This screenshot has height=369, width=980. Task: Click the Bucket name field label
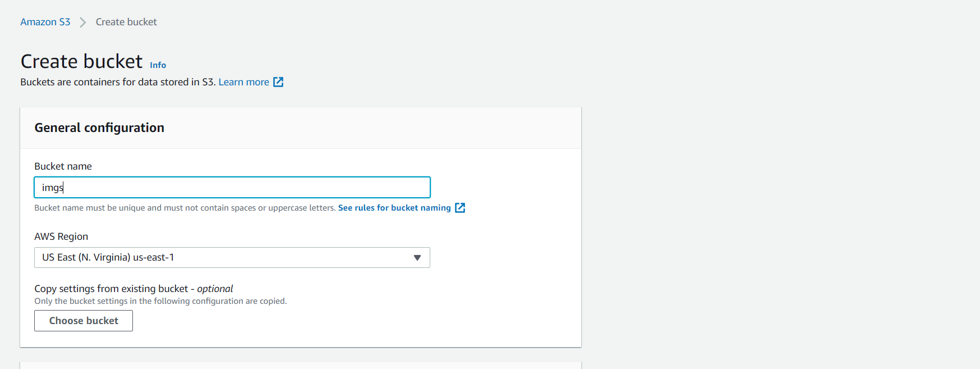click(x=63, y=166)
